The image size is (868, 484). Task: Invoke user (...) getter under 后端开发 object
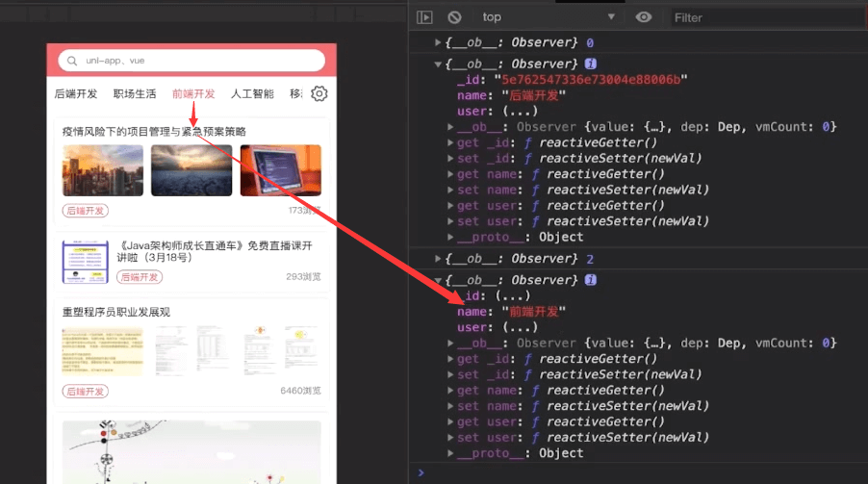click(x=520, y=112)
